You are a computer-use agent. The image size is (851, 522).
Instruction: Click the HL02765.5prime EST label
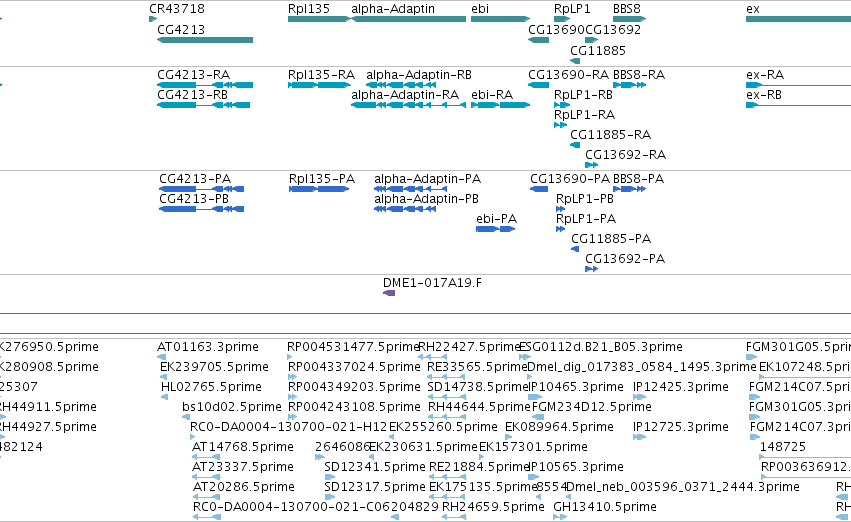pyautogui.click(x=212, y=386)
